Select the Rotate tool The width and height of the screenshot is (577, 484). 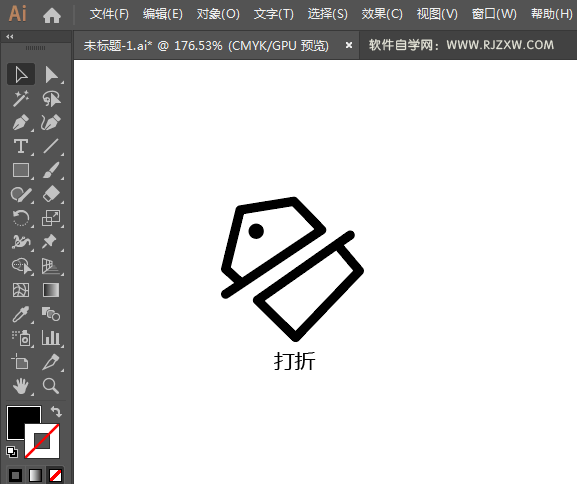pyautogui.click(x=21, y=218)
